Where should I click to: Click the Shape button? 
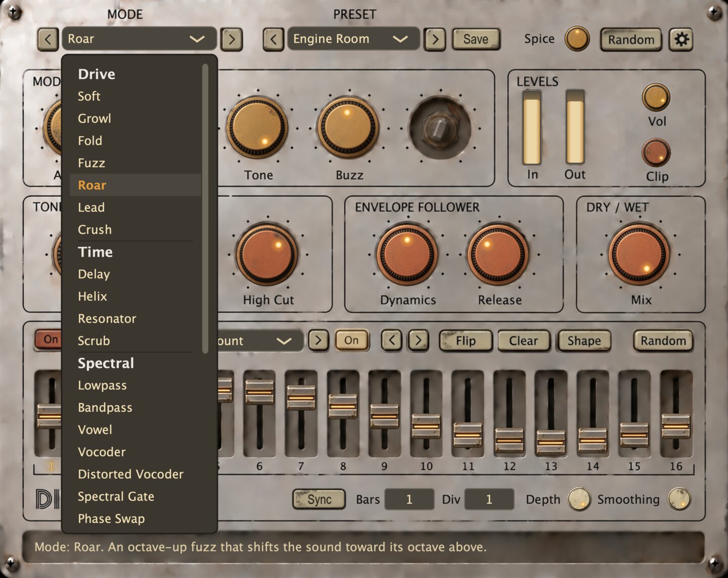click(584, 341)
